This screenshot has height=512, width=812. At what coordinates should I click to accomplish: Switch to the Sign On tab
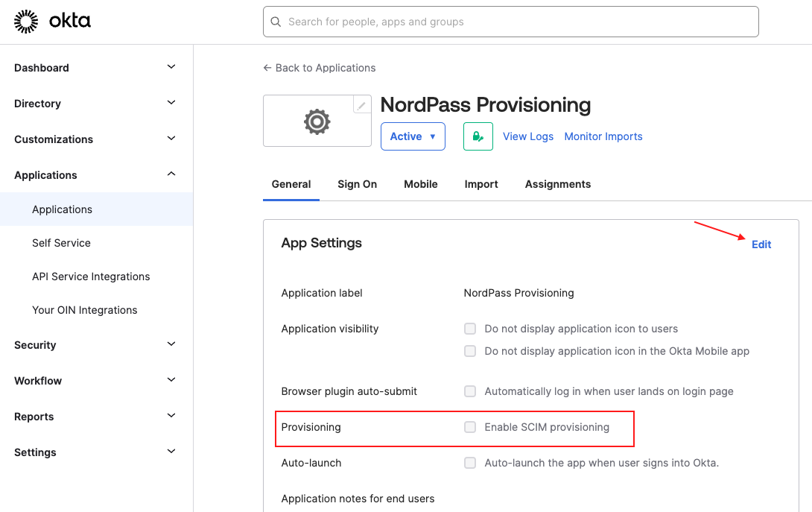358,185
